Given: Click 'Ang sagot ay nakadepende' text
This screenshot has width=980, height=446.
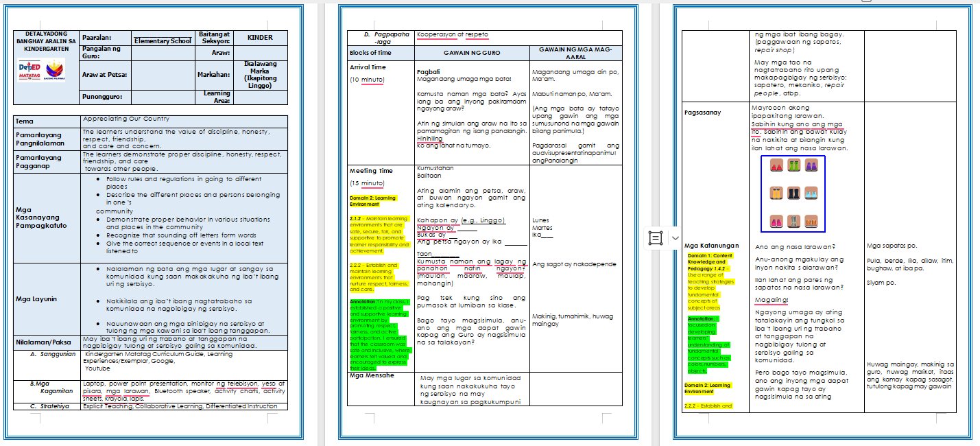Looking at the screenshot, I should (574, 263).
